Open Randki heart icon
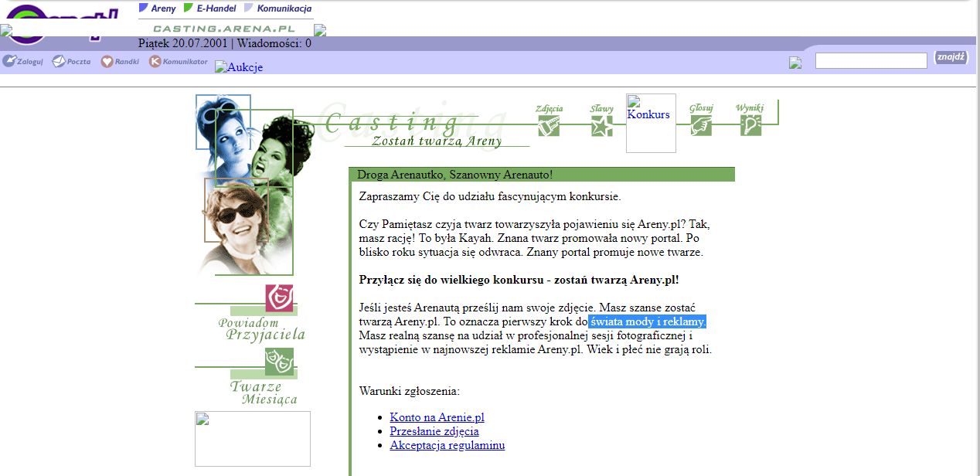980x476 pixels. 120,61
